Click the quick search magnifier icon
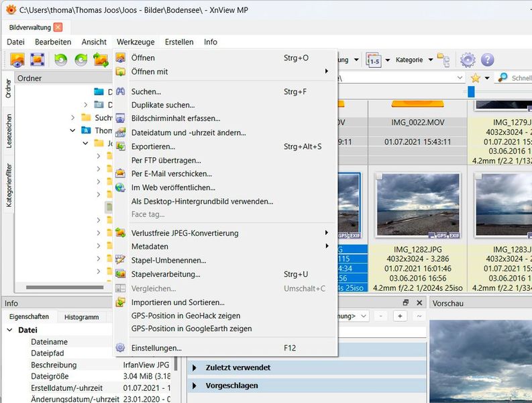The height and width of the screenshot is (403, 532). 502,78
